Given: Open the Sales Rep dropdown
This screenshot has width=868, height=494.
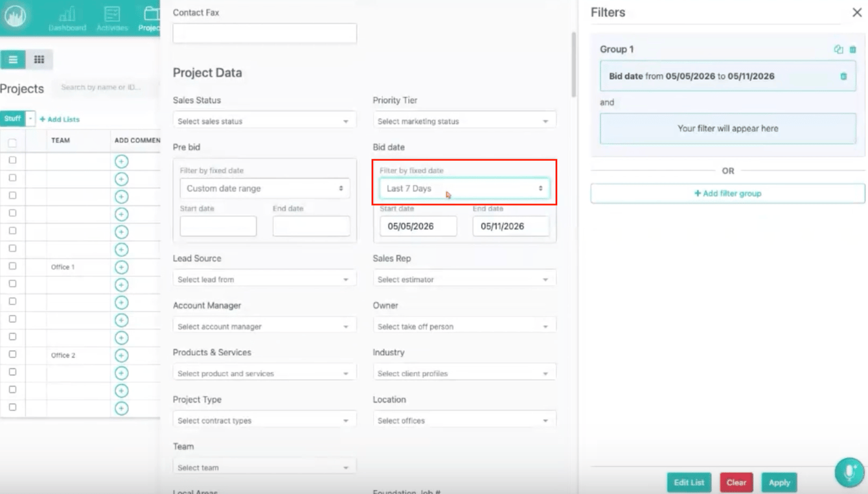Looking at the screenshot, I should coord(464,279).
